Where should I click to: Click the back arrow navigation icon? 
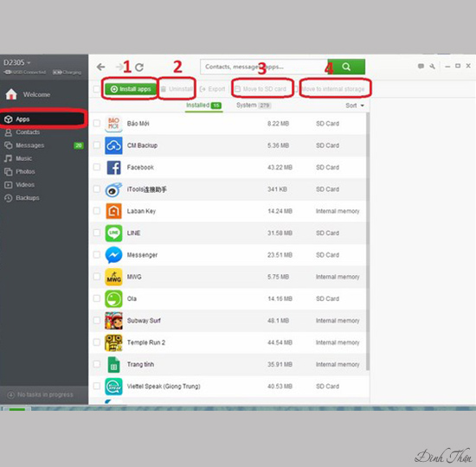tap(100, 67)
